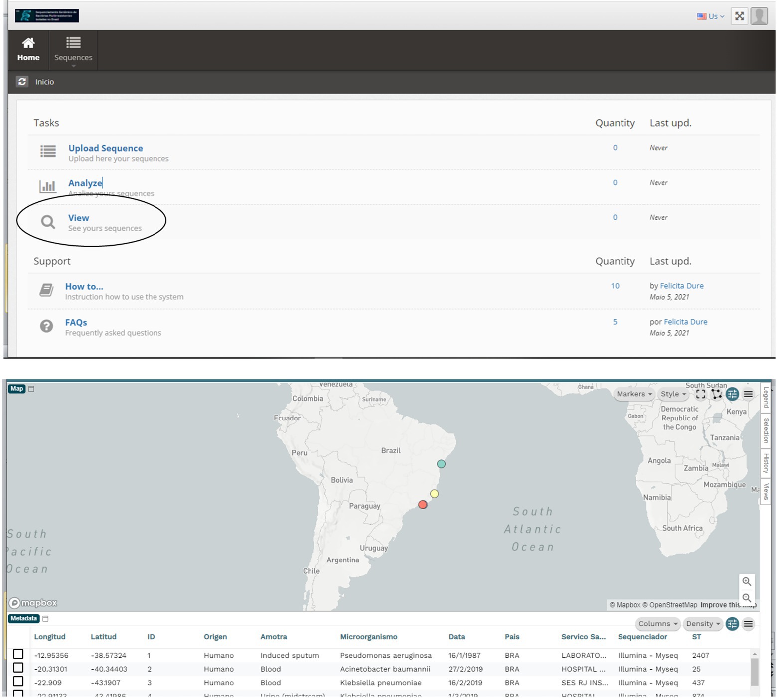Check the box for row ID 3
777x700 pixels.
coord(18,681)
